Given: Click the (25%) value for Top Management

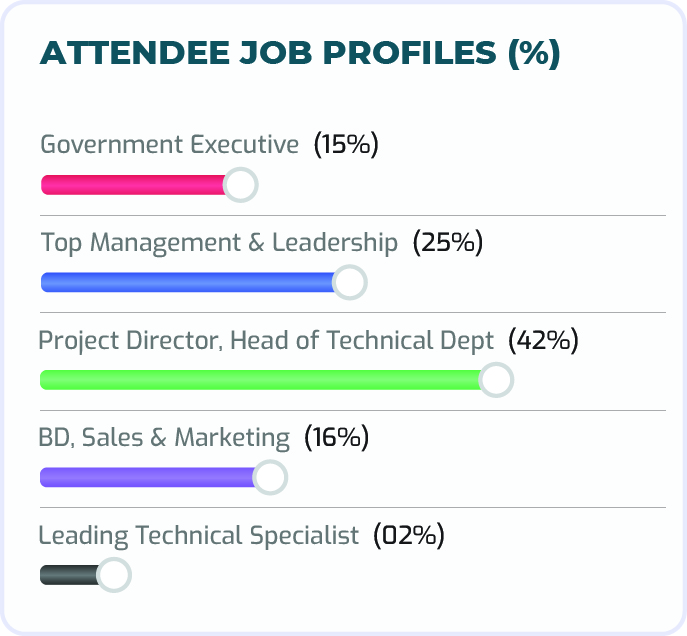Looking at the screenshot, I should pyautogui.click(x=448, y=243).
